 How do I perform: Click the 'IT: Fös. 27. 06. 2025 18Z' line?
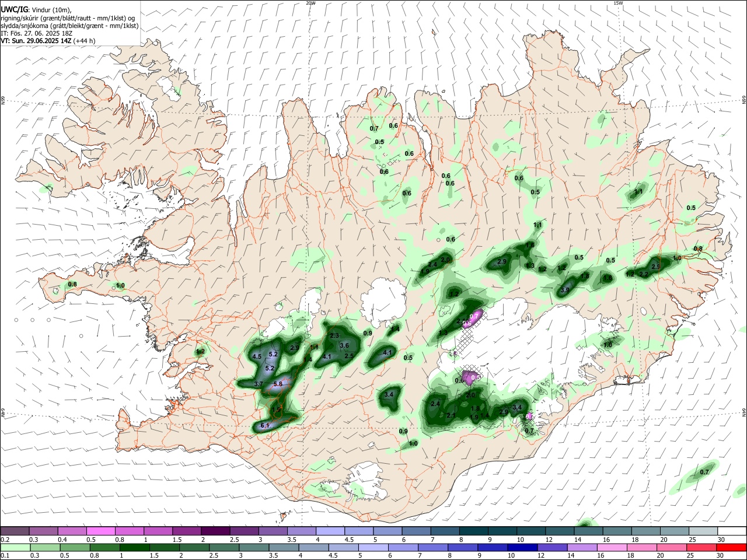[x=36, y=33]
